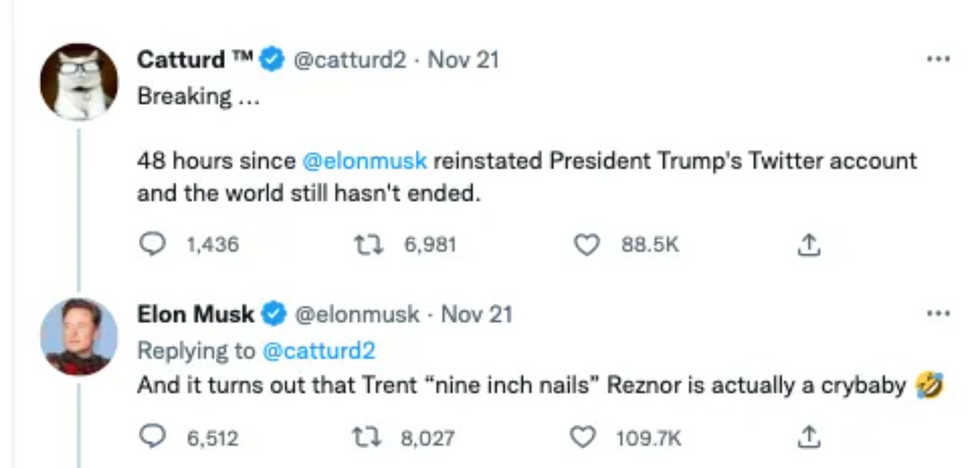The image size is (980, 468).
Task: Open the @catturd2 handle beside Catturd's name
Action: pyautogui.click(x=349, y=60)
